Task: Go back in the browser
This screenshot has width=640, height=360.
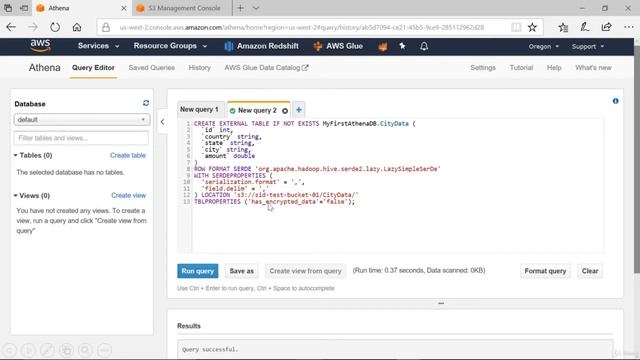Action: coord(11,27)
